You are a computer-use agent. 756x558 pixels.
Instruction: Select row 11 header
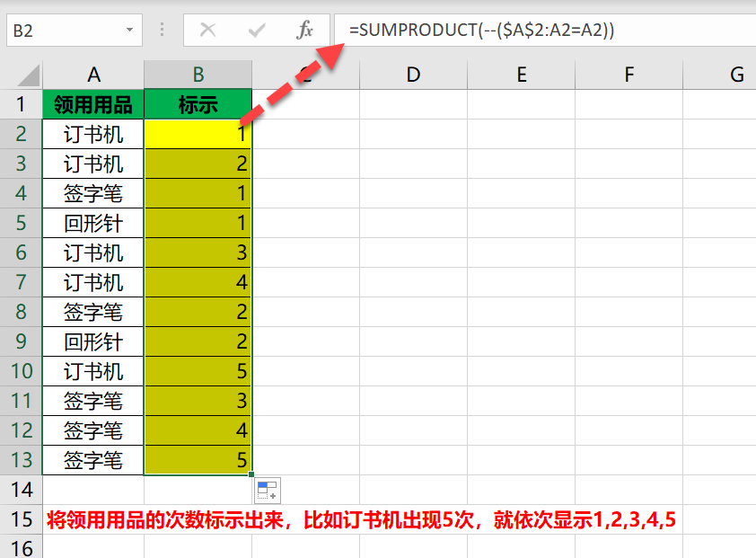tap(22, 401)
